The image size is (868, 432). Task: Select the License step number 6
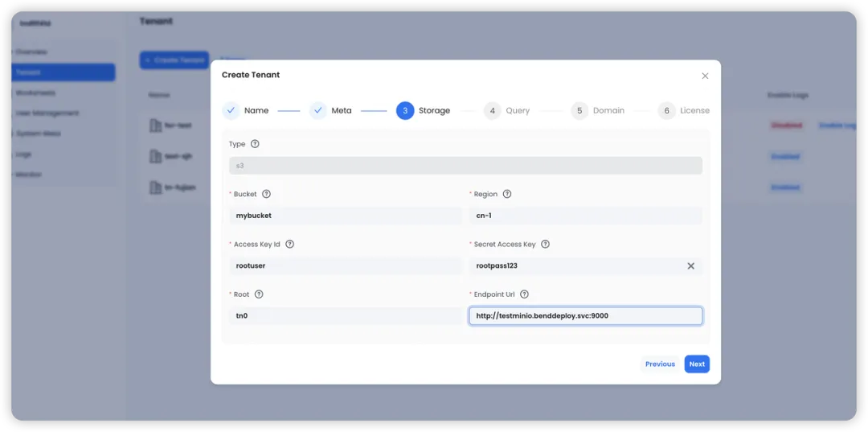(x=666, y=111)
